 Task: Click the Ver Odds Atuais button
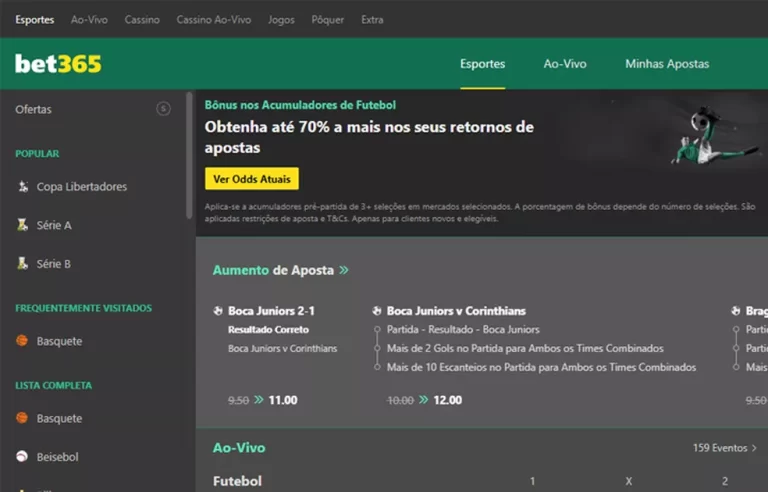pos(252,179)
